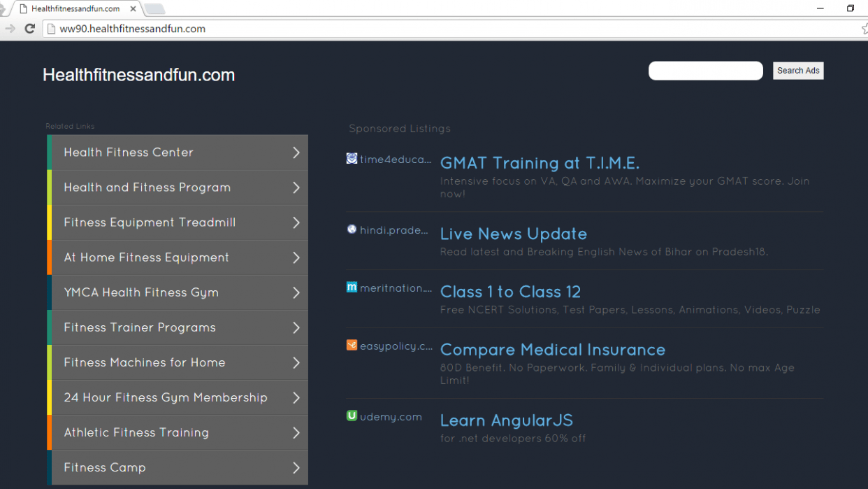Click inside the ads search box
Image resolution: width=868 pixels, height=489 pixels.
click(705, 71)
